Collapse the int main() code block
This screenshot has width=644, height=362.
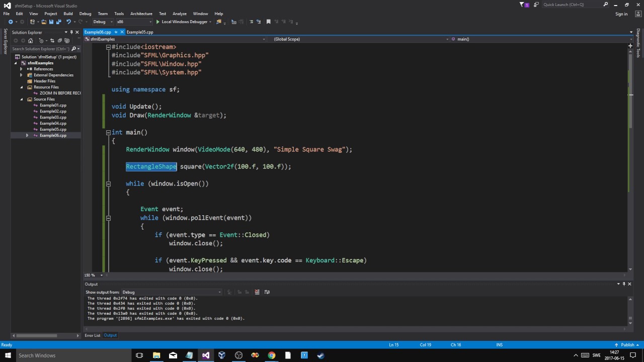(108, 133)
